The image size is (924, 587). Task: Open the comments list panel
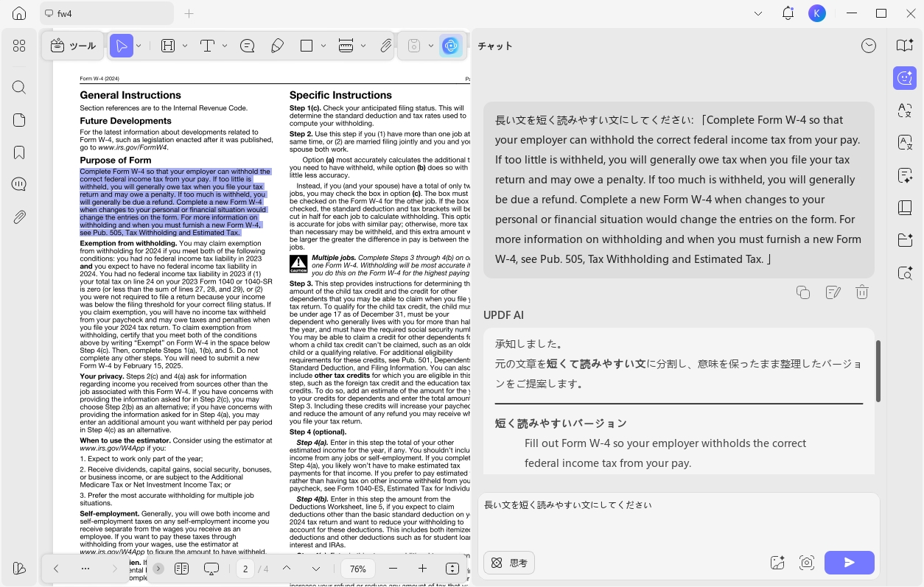(x=19, y=185)
